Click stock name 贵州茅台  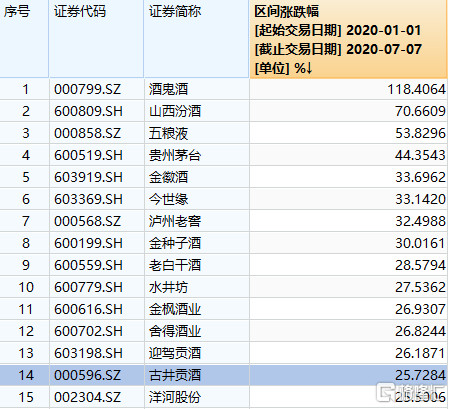175,155
